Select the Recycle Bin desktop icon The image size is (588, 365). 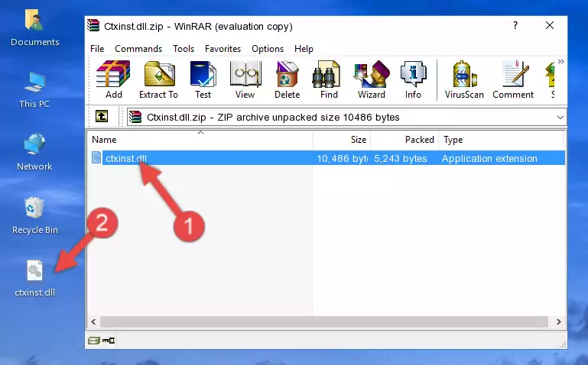pos(35,216)
